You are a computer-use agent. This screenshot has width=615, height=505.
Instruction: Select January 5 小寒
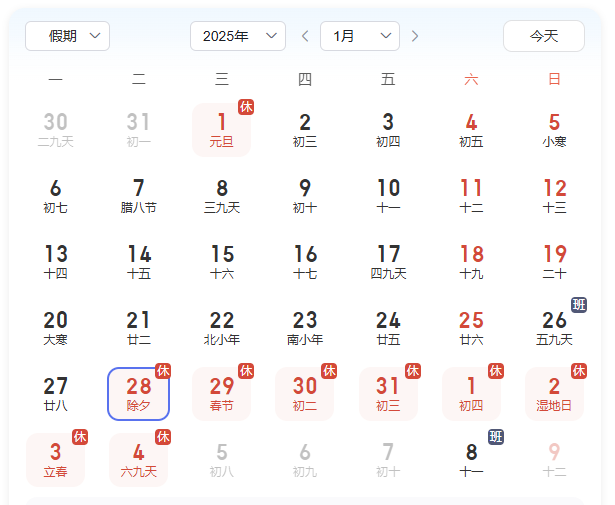point(554,129)
